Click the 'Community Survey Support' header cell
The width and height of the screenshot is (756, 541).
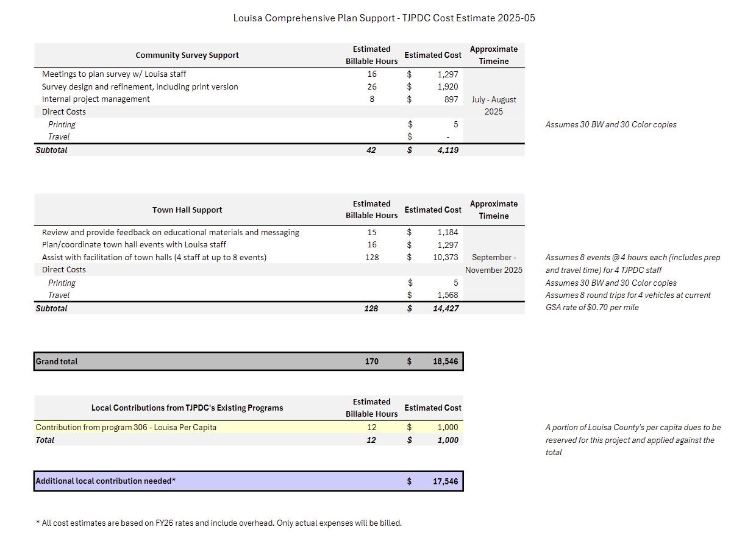pos(187,55)
